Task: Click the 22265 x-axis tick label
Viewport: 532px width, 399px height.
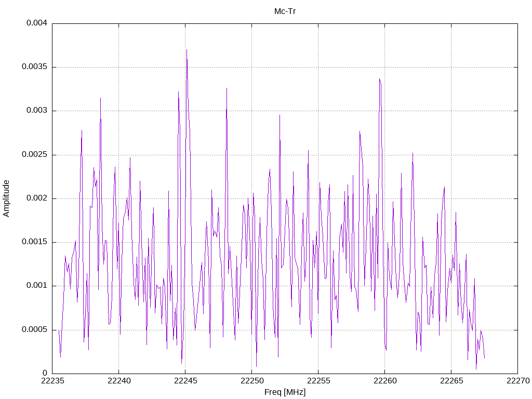Action: (451, 381)
